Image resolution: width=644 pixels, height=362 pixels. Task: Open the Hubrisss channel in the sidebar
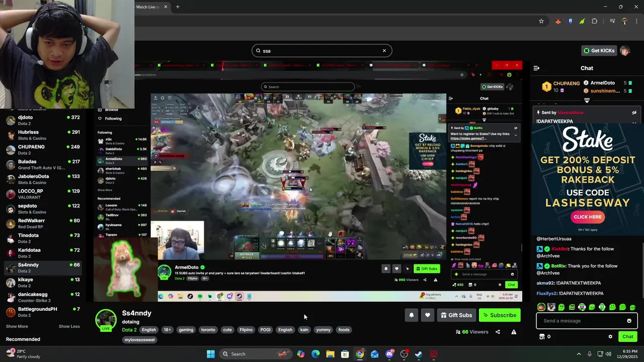[x=42, y=135]
